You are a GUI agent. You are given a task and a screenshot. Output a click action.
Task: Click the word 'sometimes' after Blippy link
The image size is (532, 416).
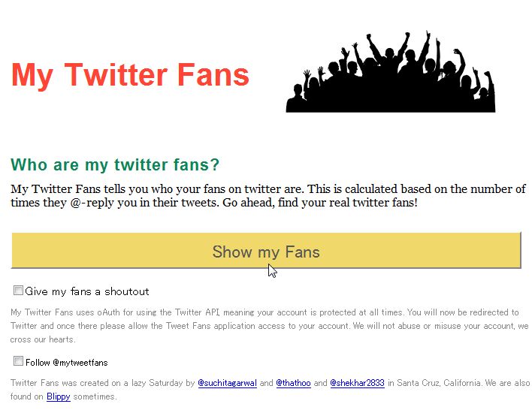pyautogui.click(x=94, y=396)
